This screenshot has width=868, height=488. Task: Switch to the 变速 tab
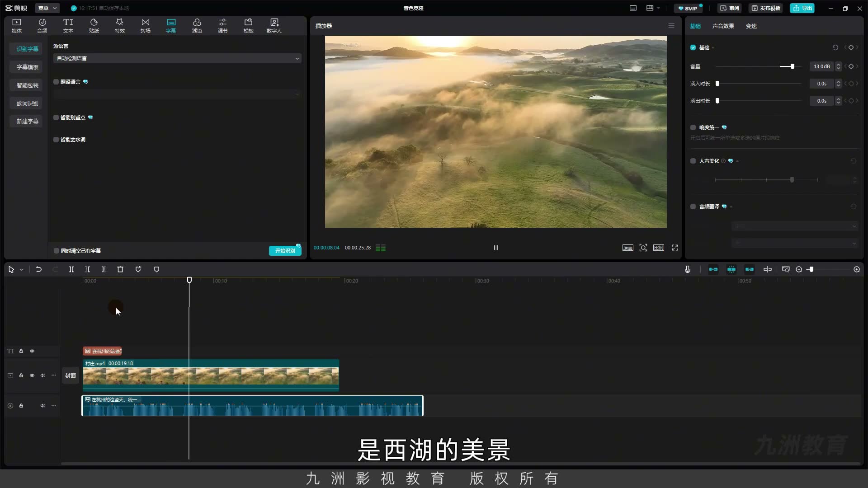tap(751, 26)
